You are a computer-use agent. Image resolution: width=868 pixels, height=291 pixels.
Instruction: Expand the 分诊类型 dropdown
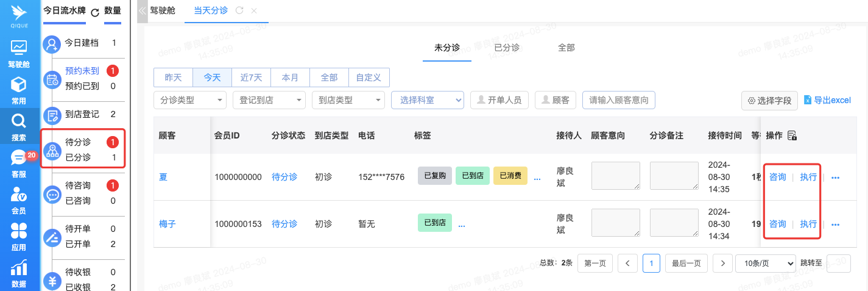click(189, 100)
